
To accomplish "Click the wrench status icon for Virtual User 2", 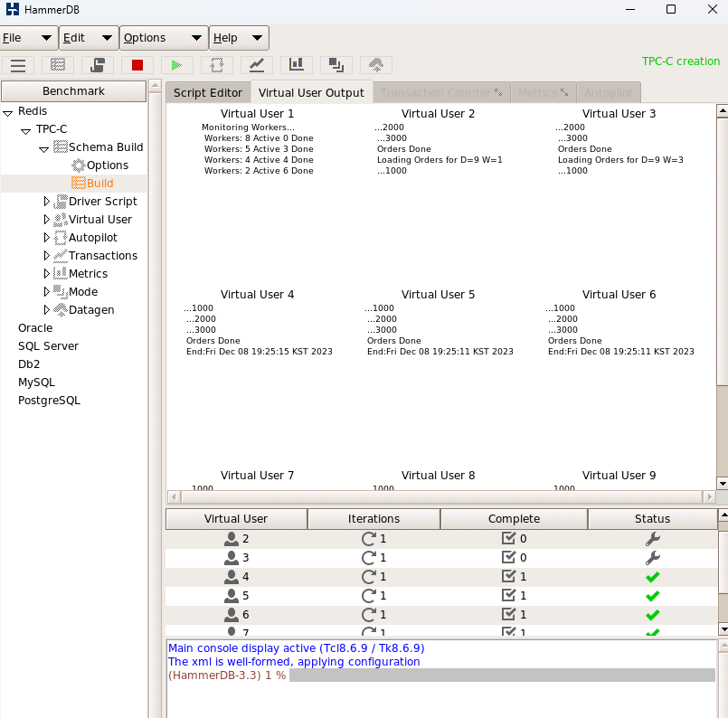I will (652, 538).
